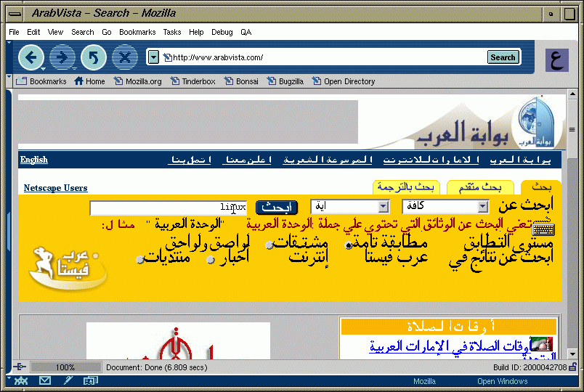
Task: Open the View menu
Action: 55,32
